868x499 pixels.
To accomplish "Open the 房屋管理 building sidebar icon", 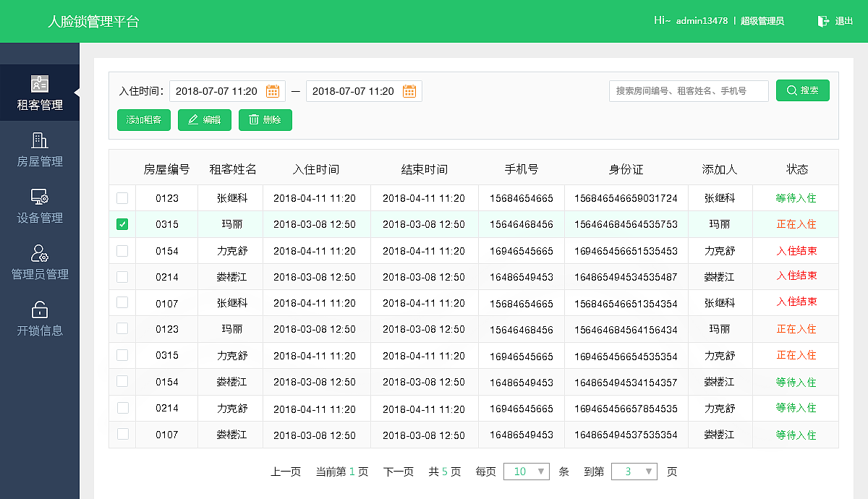I will [x=40, y=141].
